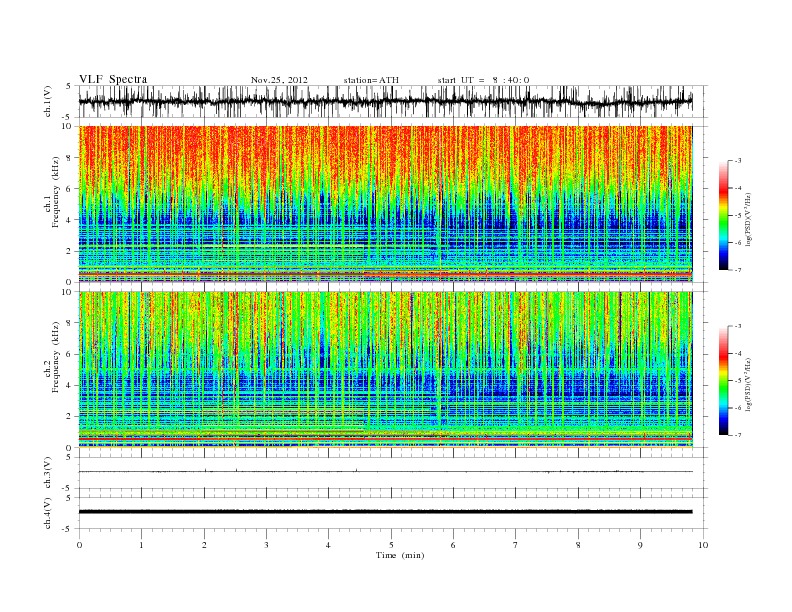The image size is (792, 612).
Task: Click the '5' tick on the time axis
Action: click(391, 545)
